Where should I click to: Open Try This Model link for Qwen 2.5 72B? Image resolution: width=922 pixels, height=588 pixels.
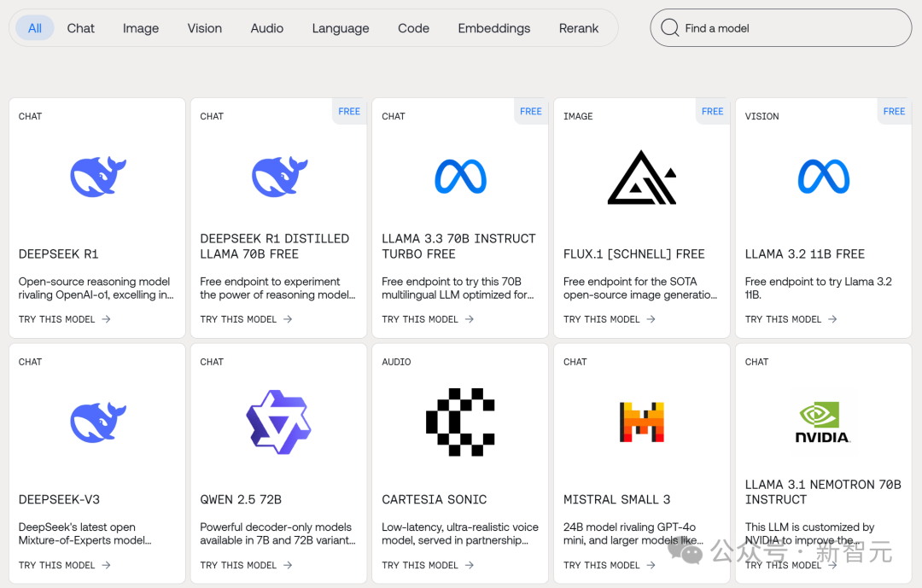(x=247, y=565)
